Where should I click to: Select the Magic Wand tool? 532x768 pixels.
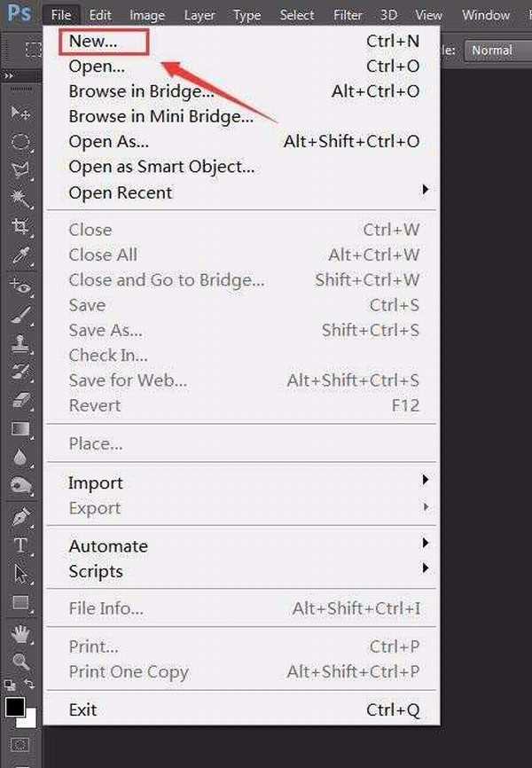[x=20, y=198]
